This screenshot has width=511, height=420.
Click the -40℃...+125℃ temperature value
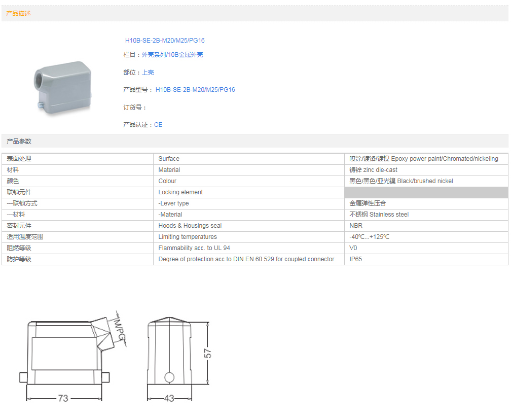(x=369, y=237)
